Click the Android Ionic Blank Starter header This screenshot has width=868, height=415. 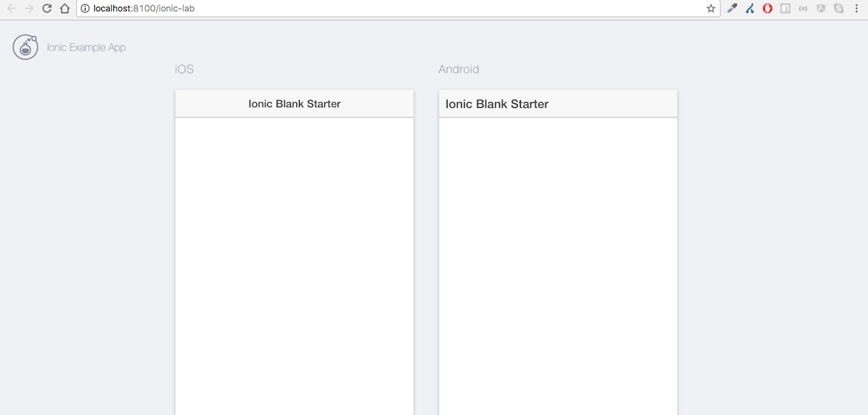(x=497, y=104)
